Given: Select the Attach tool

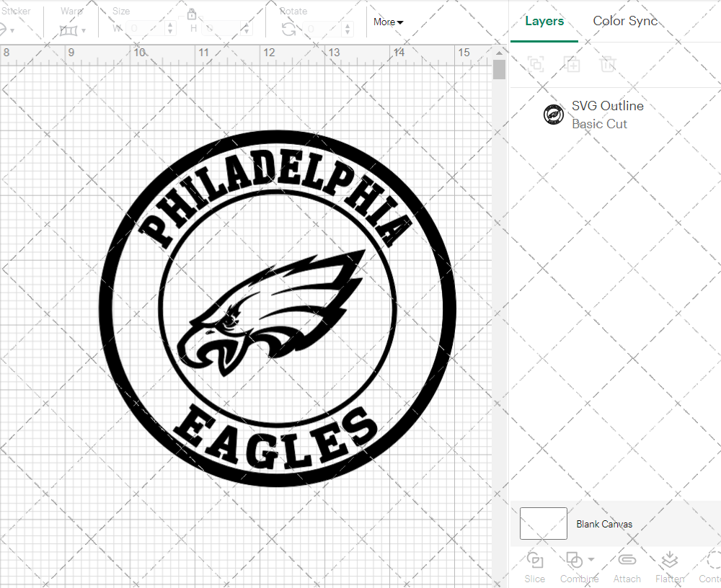Looking at the screenshot, I should (627, 561).
